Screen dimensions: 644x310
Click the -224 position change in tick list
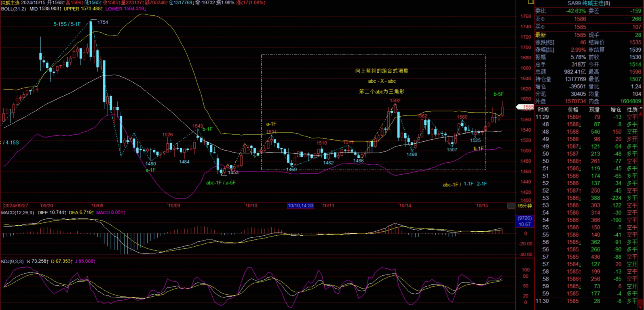(616, 198)
